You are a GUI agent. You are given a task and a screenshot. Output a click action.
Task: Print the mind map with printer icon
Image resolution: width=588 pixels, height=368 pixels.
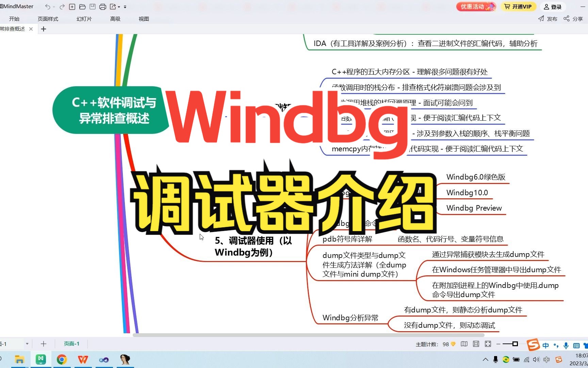[x=103, y=7]
